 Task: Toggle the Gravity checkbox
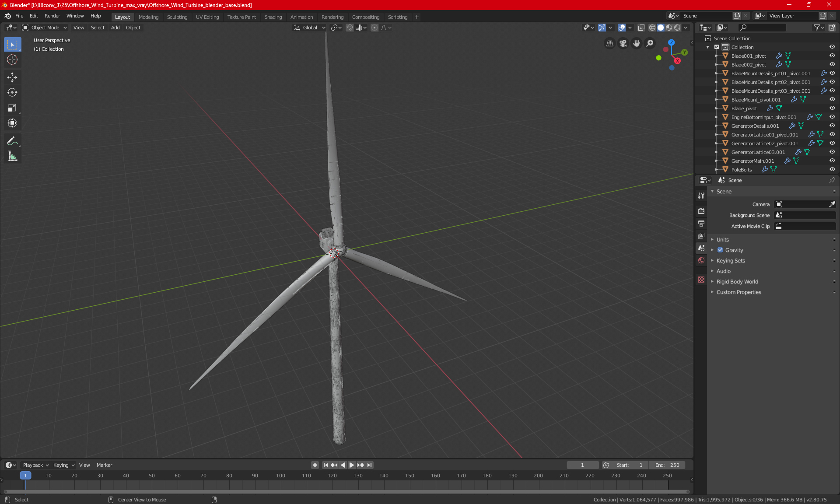(x=720, y=250)
